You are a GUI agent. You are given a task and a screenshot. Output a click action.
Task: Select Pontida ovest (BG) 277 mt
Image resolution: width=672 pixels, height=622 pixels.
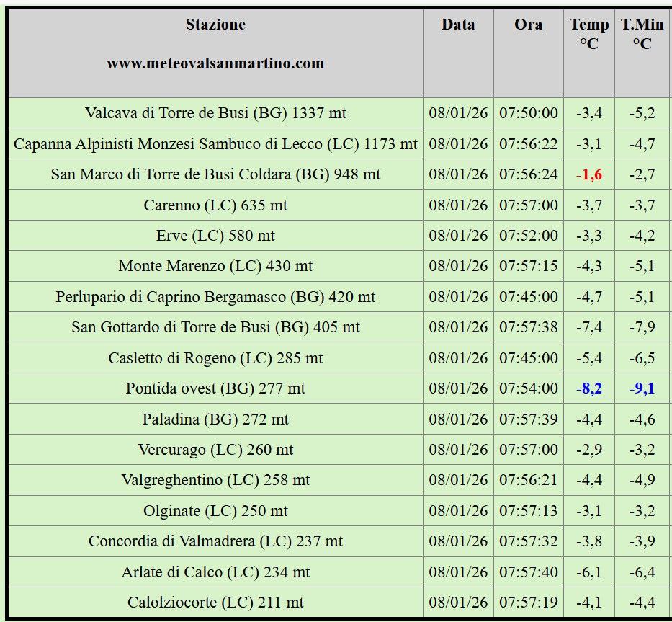click(x=215, y=388)
